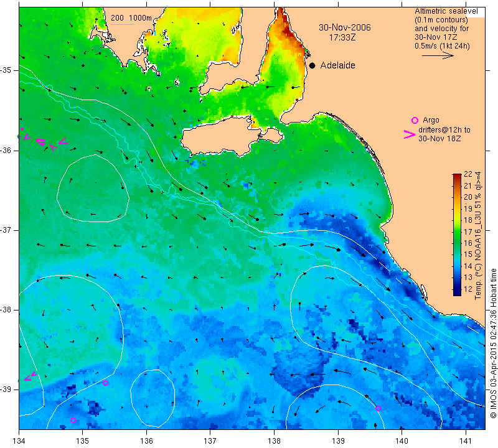Click color bar tick label 20
498x448 pixels.
tap(468, 197)
